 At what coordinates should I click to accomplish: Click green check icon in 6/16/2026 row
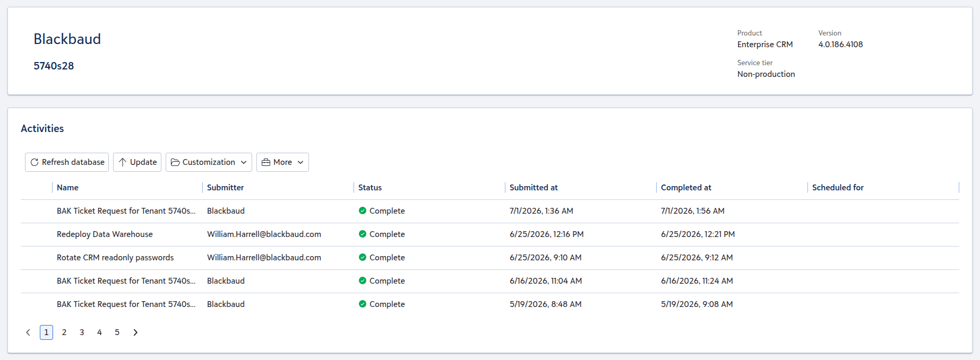coord(363,280)
